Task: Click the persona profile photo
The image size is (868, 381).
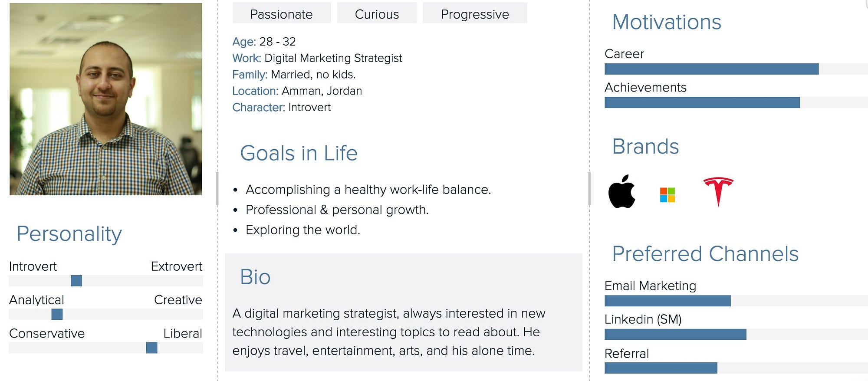Action: 106,99
